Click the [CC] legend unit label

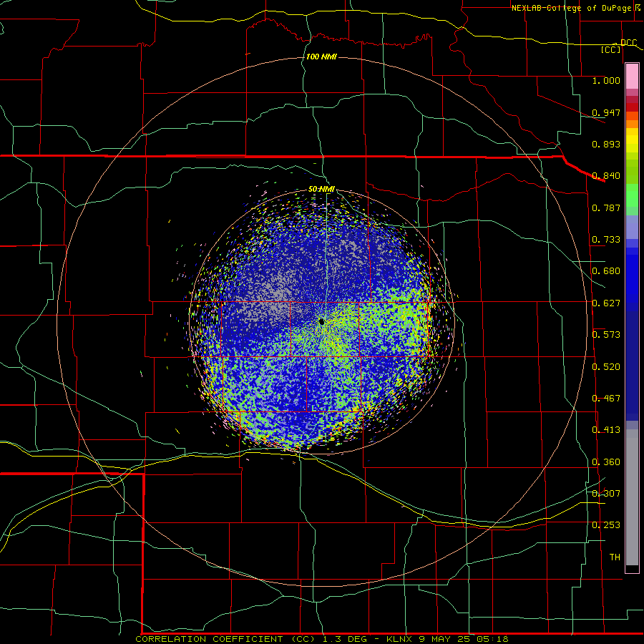(x=611, y=49)
